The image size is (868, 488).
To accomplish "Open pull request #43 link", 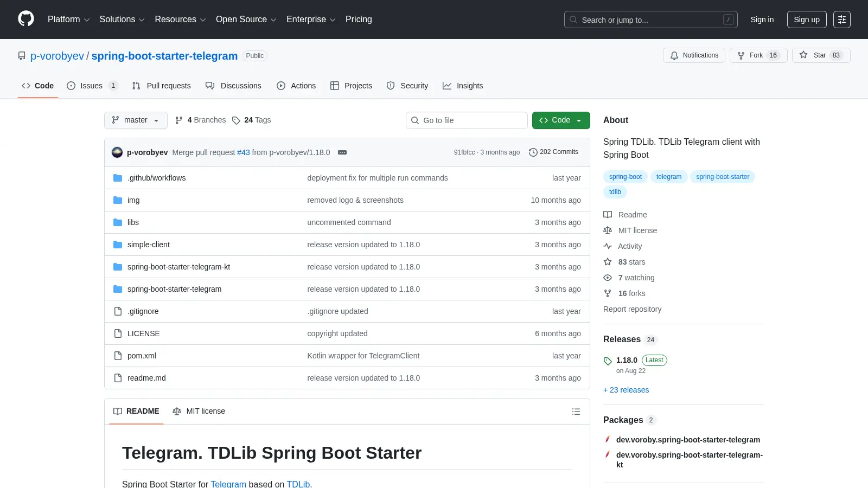I will click(x=244, y=152).
